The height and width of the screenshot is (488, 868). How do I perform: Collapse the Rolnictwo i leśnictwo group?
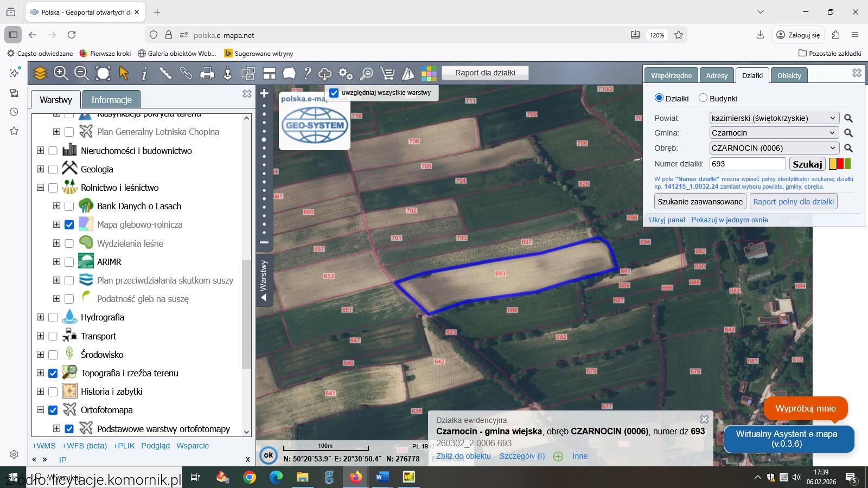tap(41, 188)
